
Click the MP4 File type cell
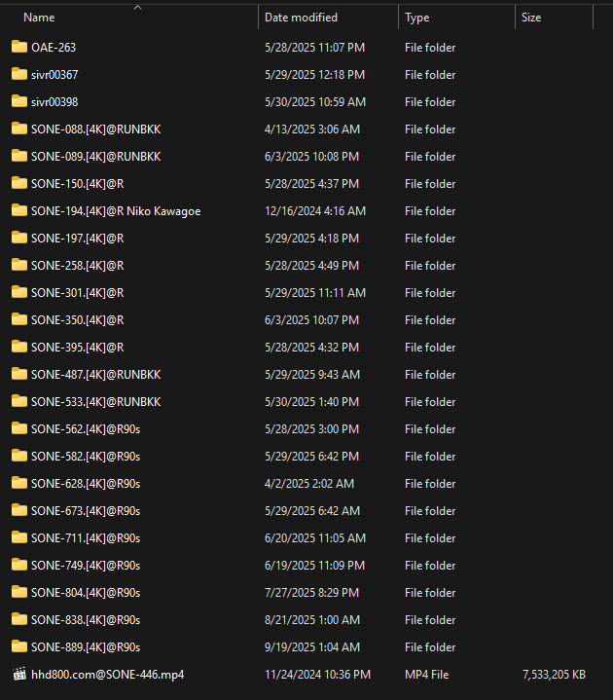coord(426,674)
